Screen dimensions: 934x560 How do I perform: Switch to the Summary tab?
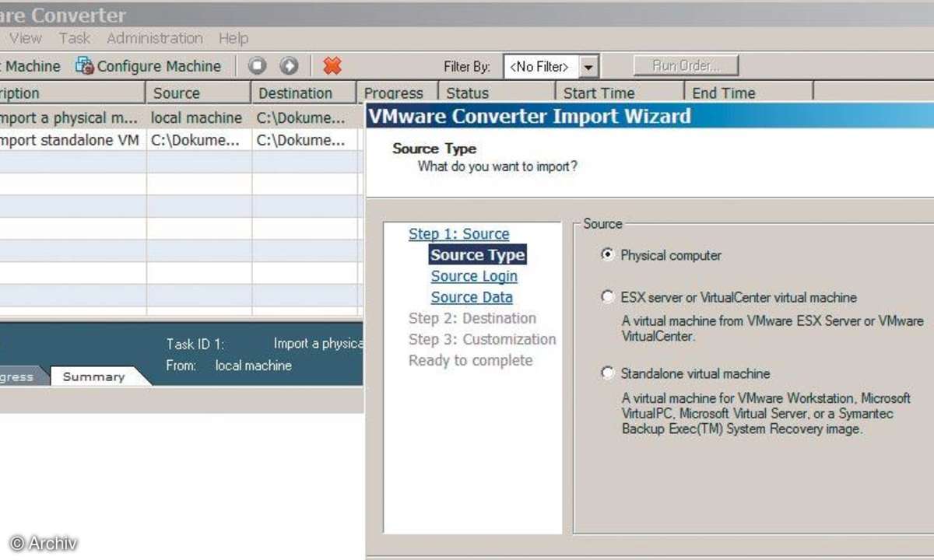(x=94, y=376)
